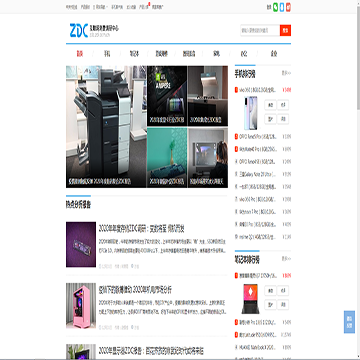Open the large copier featured image
This screenshot has width=360, height=360.
click(x=106, y=126)
